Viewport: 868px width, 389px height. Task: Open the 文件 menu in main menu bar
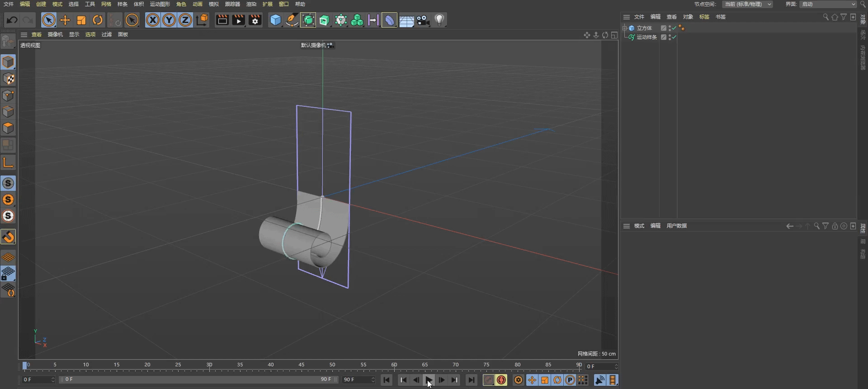(9, 4)
